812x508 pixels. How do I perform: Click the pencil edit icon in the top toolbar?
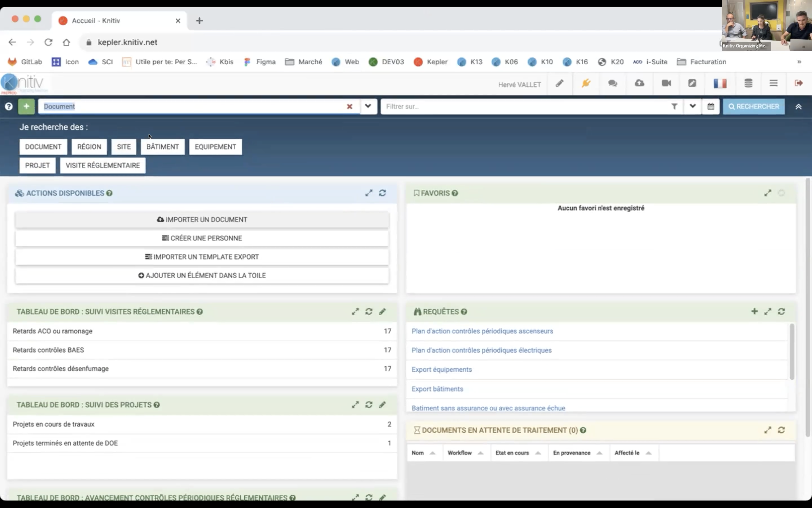pos(560,83)
